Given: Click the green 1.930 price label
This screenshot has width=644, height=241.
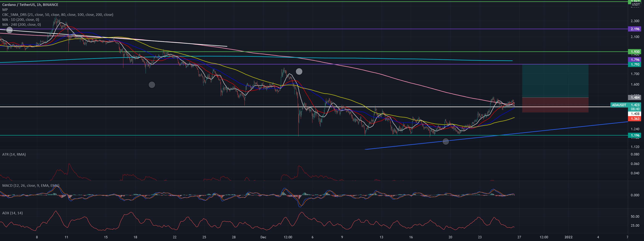Looking at the screenshot, I should (635, 52).
